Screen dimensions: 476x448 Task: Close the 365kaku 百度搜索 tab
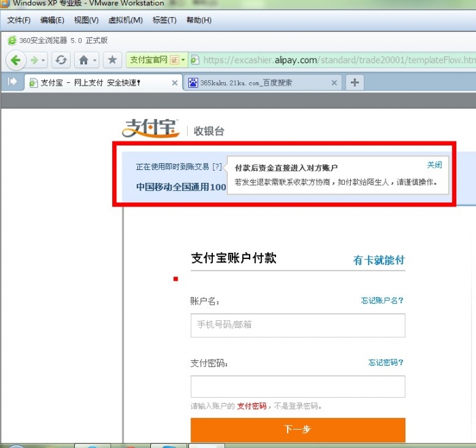point(334,83)
